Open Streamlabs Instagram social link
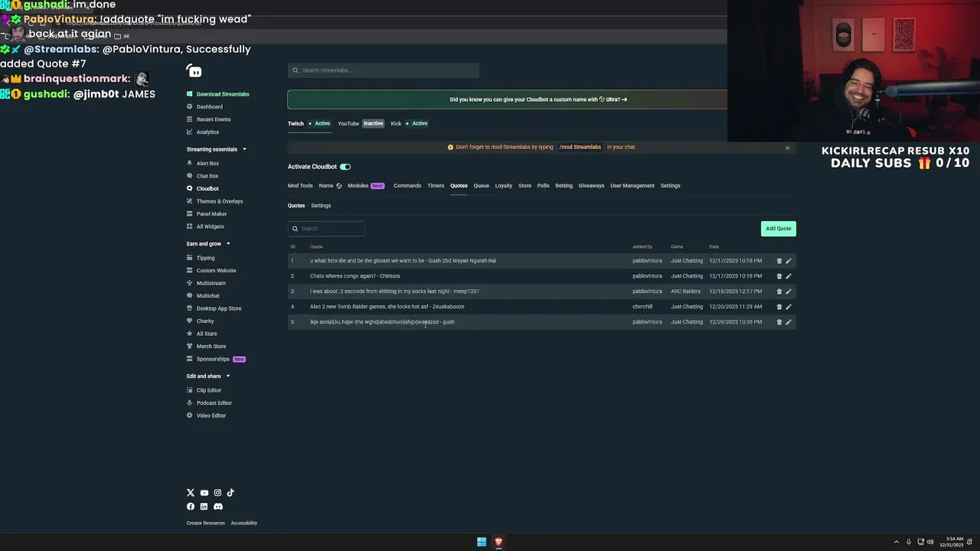 (217, 493)
